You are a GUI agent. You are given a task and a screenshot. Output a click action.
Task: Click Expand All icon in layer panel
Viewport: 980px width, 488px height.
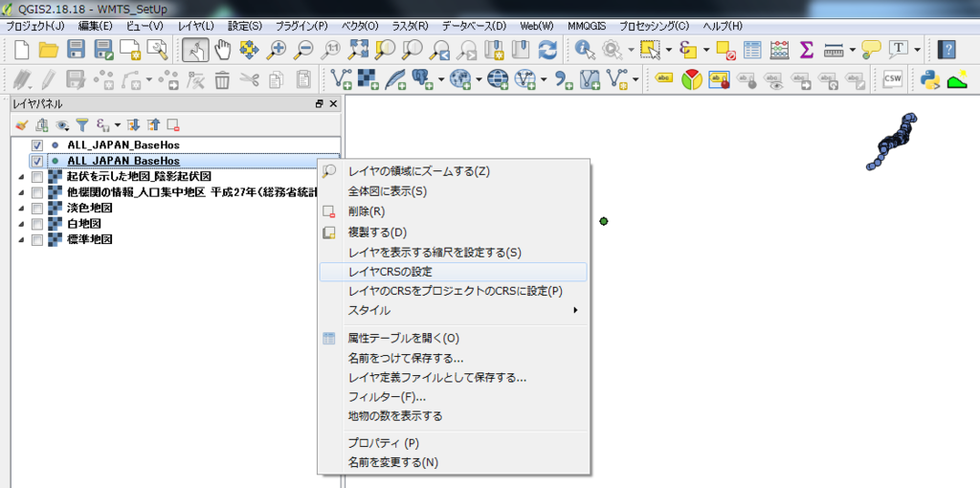(133, 125)
